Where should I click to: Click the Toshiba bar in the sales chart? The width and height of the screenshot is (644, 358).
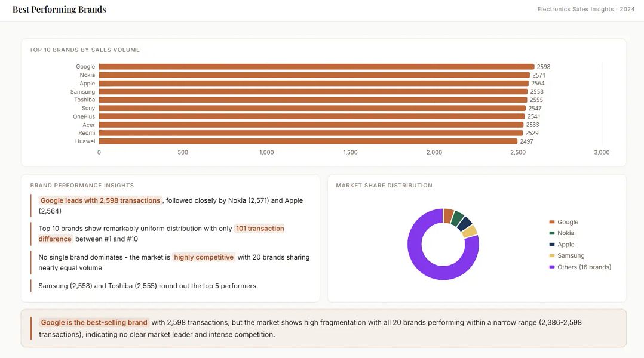(313, 100)
